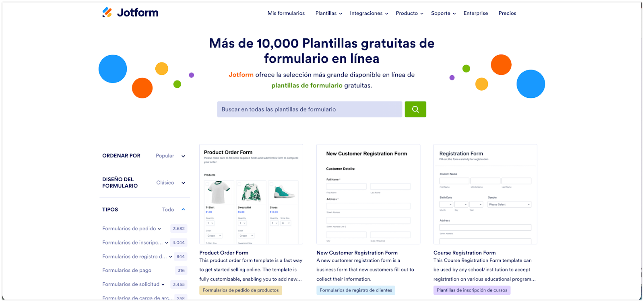Select the Plantillas de inscripción de cursos tag

[x=472, y=290]
